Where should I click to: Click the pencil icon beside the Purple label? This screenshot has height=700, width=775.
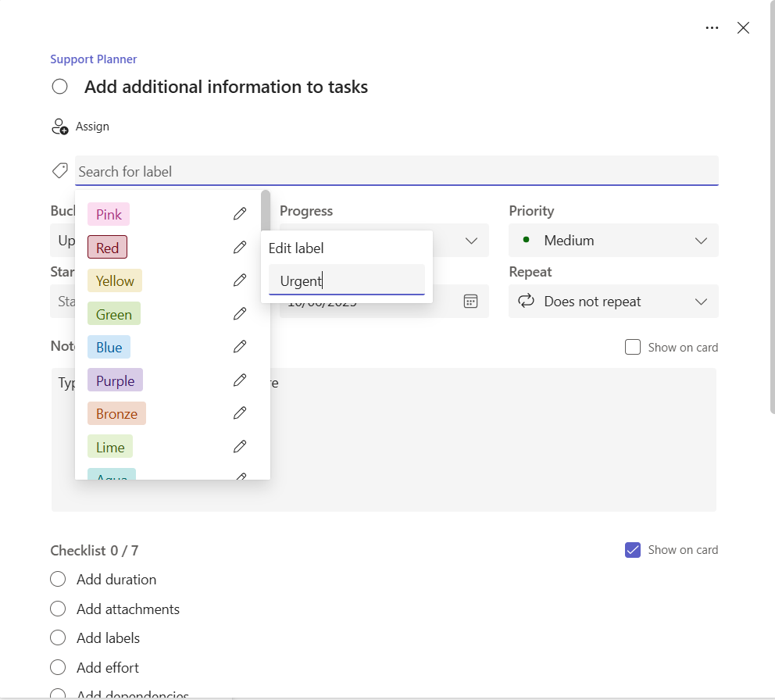240,380
